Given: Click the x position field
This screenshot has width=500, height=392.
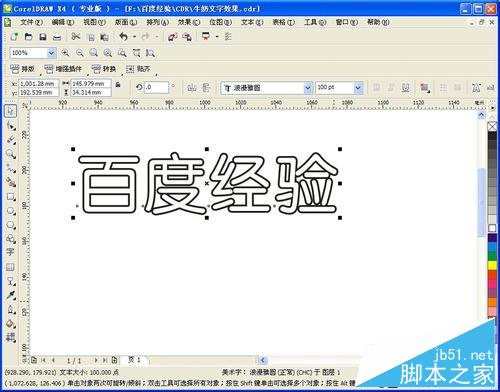Looking at the screenshot, I should (x=39, y=84).
